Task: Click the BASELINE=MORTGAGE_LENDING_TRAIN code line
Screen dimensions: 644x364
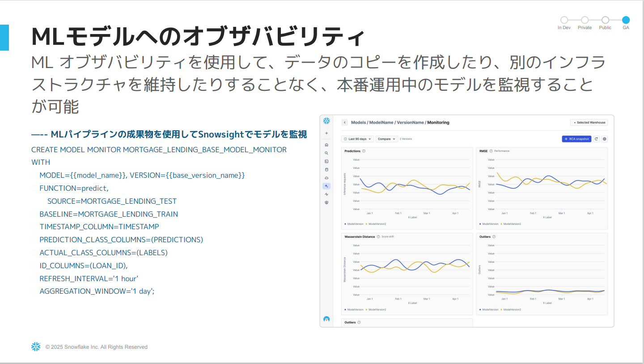Action: coord(109,214)
